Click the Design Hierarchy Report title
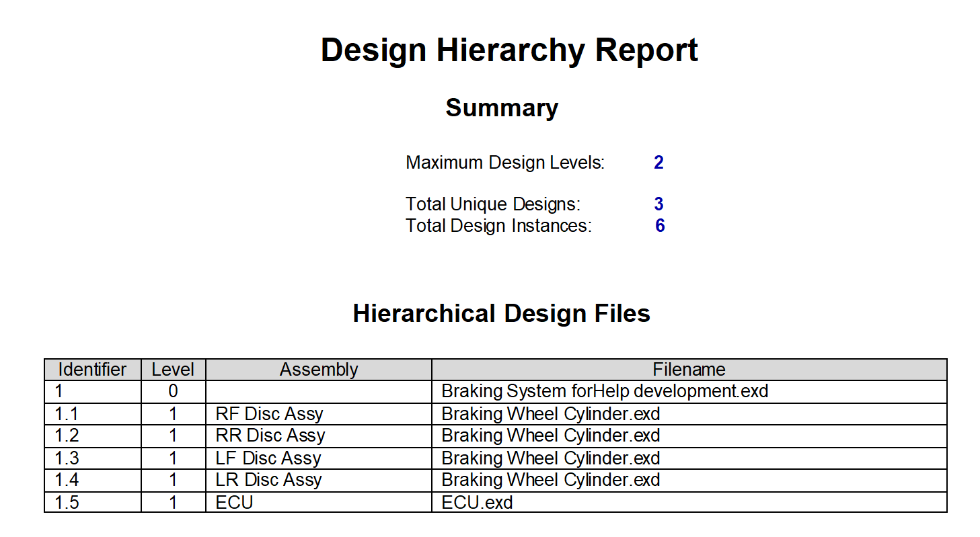This screenshot has height=537, width=980. 509,50
